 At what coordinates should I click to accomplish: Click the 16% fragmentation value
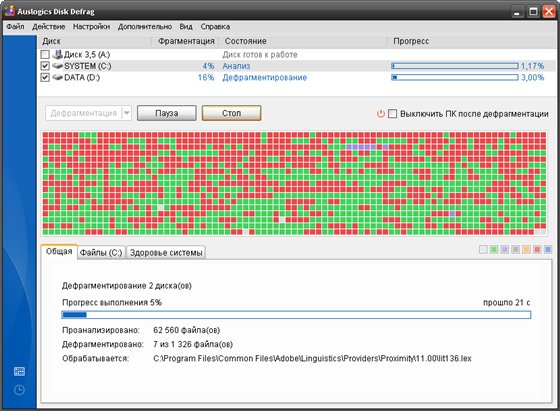tap(206, 77)
